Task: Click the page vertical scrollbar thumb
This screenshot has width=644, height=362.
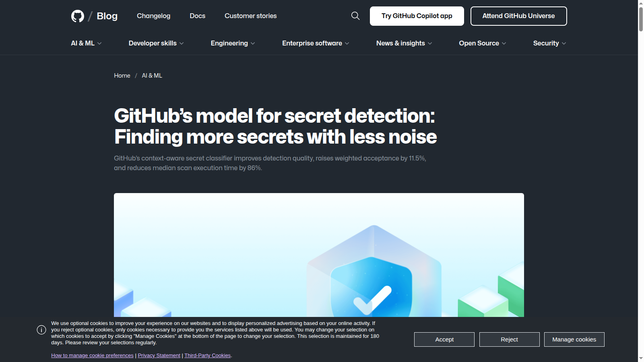Action: point(641,19)
